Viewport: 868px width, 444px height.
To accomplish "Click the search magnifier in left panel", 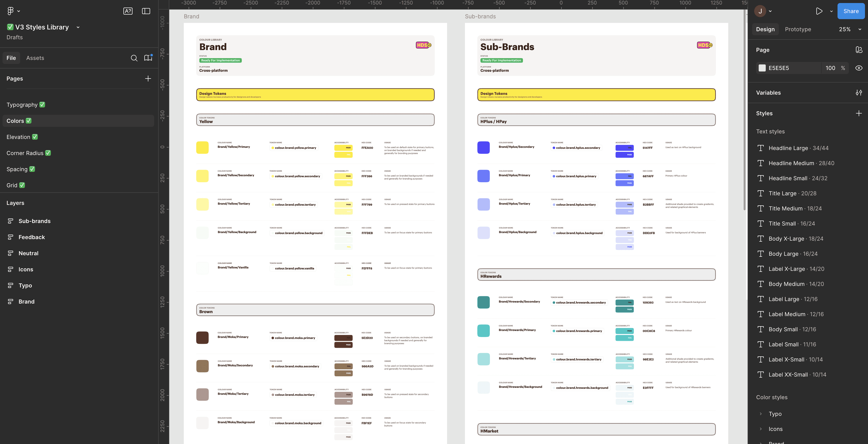I will [x=134, y=58].
